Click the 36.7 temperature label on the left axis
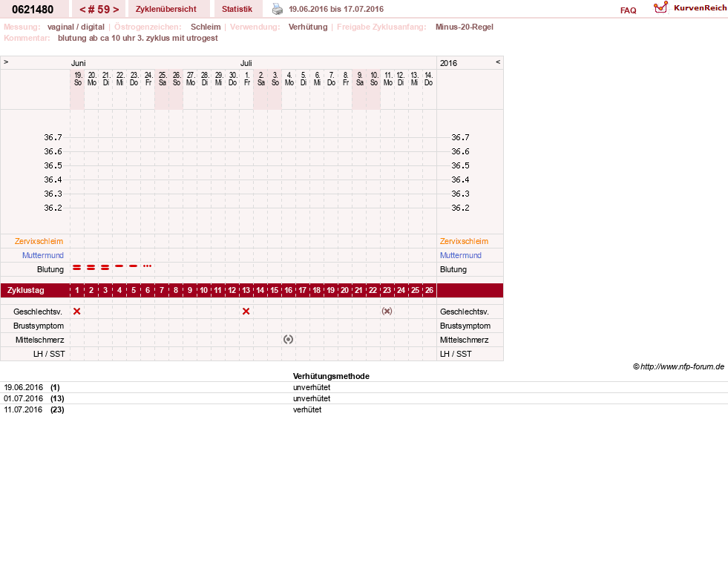The height and width of the screenshot is (583, 728). click(53, 137)
